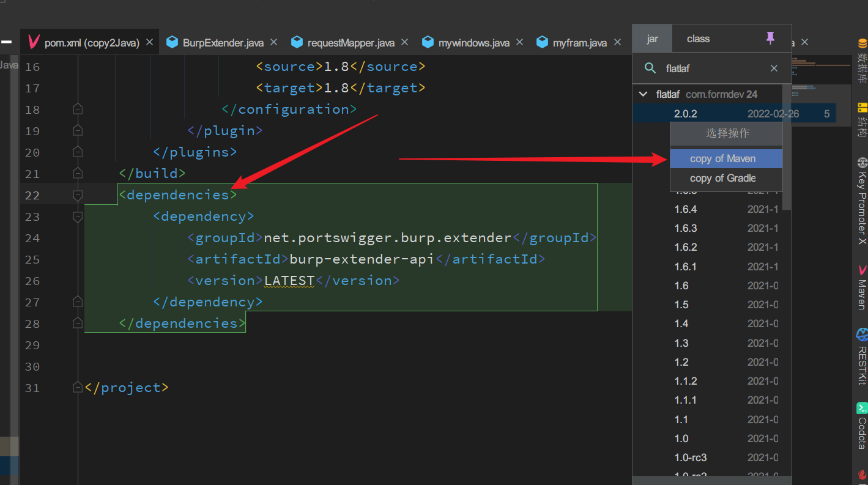Select version 2.0.2 in the list
The image size is (868, 485).
pyautogui.click(x=733, y=114)
